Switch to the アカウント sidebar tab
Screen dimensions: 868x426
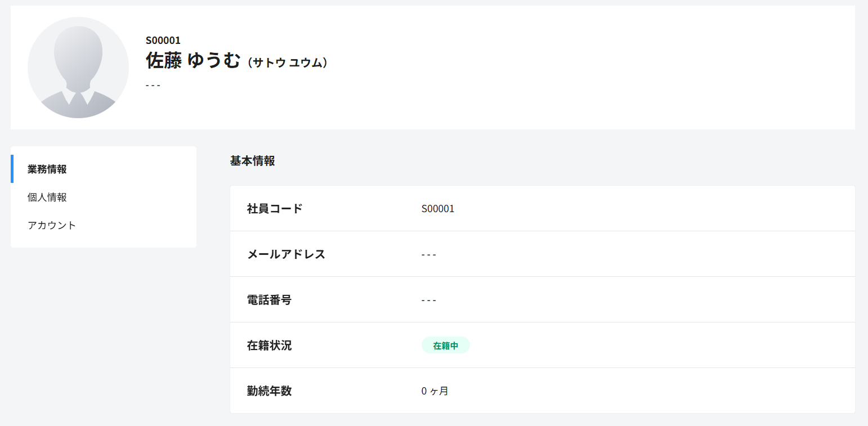(x=52, y=226)
